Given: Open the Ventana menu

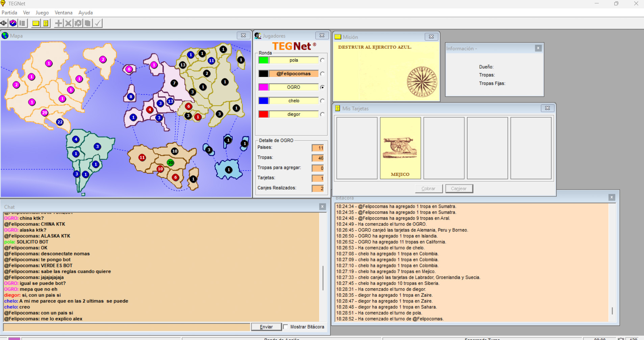Looking at the screenshot, I should [63, 13].
